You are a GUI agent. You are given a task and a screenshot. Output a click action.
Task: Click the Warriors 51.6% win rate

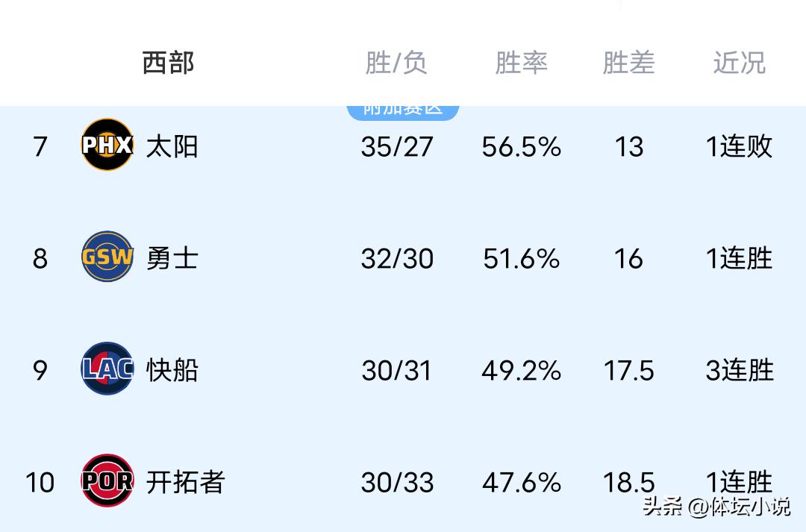point(521,258)
